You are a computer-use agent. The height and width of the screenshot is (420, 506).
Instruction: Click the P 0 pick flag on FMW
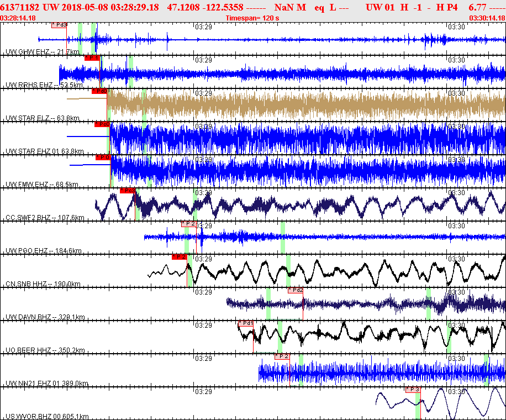click(x=103, y=158)
